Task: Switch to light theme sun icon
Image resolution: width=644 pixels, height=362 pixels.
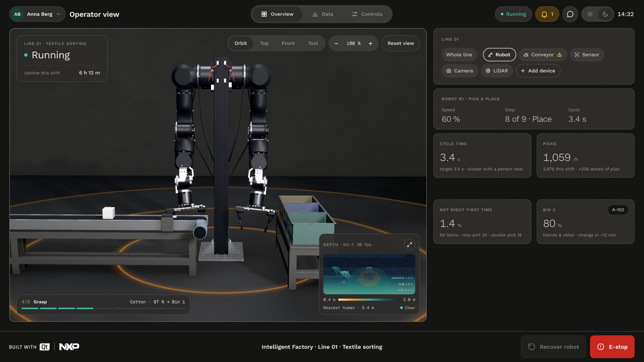Action: (590, 14)
